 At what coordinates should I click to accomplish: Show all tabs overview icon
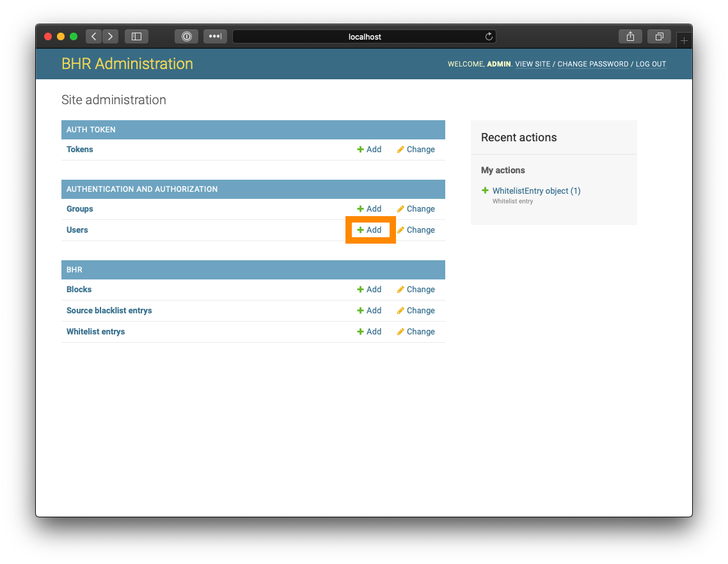tap(660, 36)
